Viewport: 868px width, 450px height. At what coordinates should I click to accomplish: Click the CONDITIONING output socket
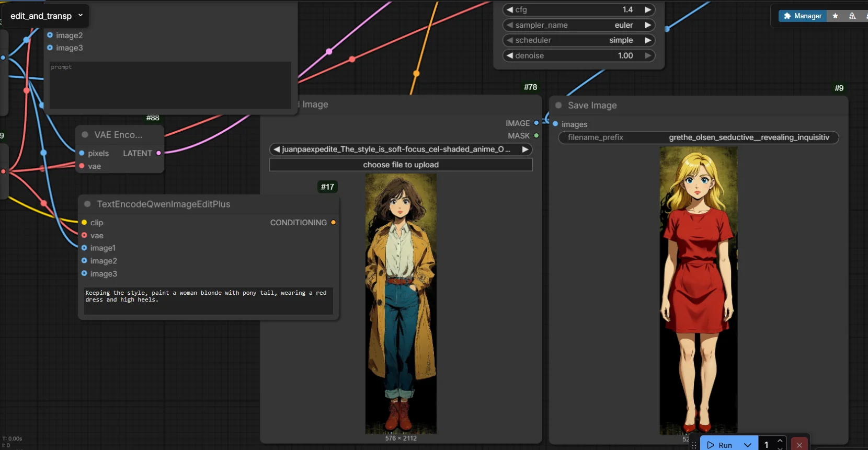(x=333, y=222)
